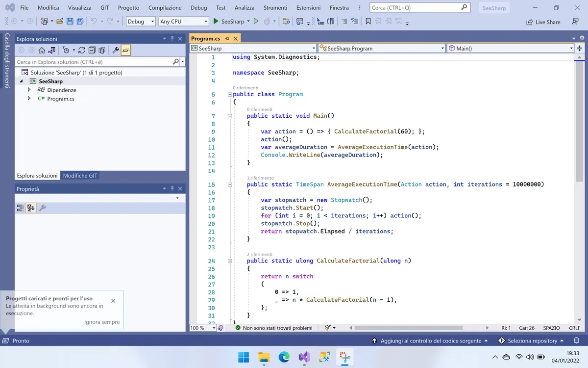Collapse the Program class outlining box
The height and width of the screenshot is (368, 588).
[229, 94]
